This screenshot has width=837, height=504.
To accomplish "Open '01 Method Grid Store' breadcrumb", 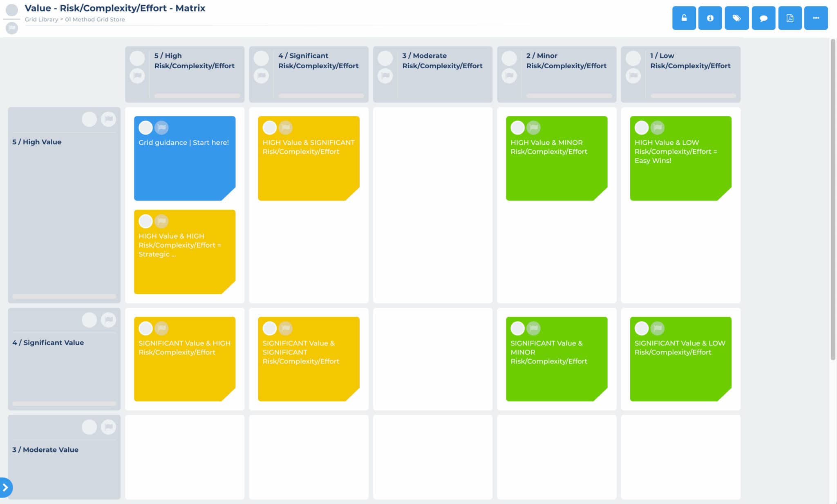I will click(x=95, y=19).
